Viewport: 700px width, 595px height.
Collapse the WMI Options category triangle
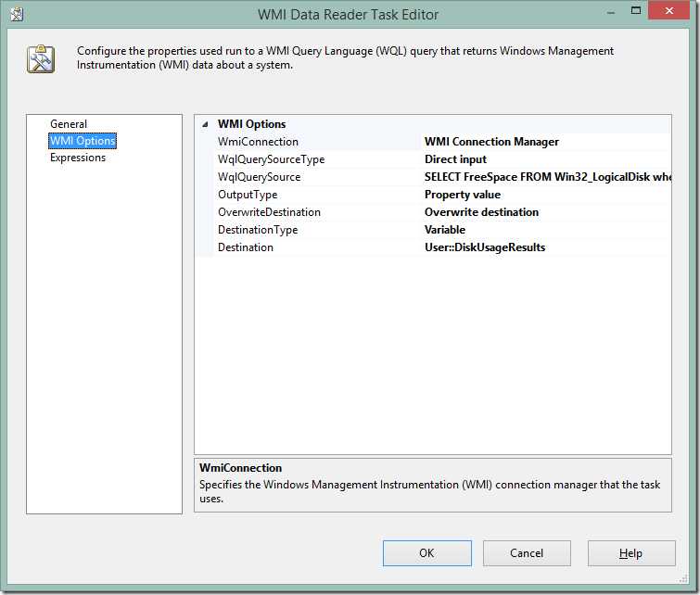(x=204, y=124)
